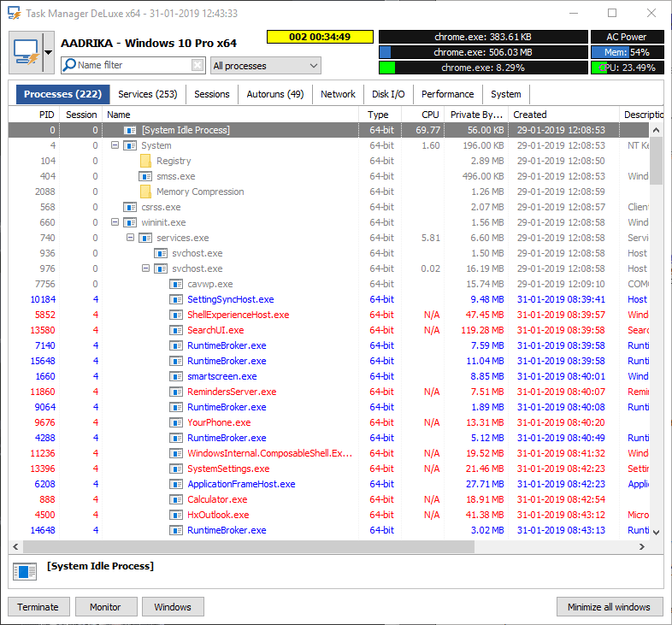Click the Task Manager DeLuxe title bar icon
The image size is (672, 625).
pyautogui.click(x=15, y=13)
